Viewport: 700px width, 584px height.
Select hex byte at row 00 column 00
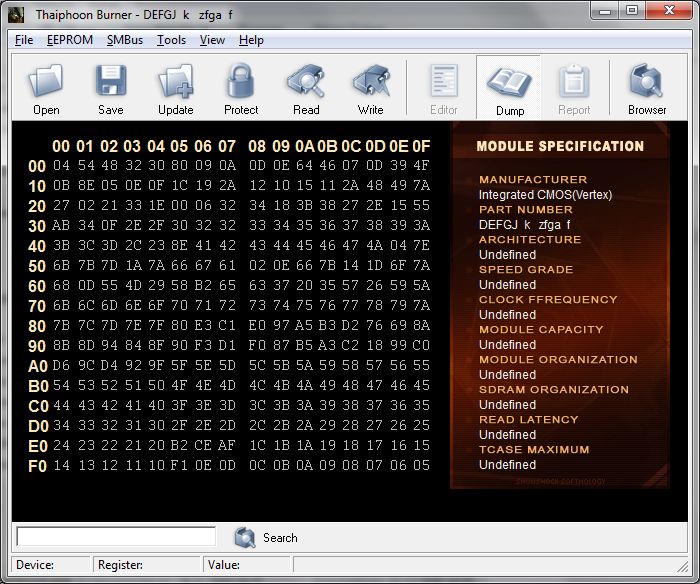(x=61, y=165)
